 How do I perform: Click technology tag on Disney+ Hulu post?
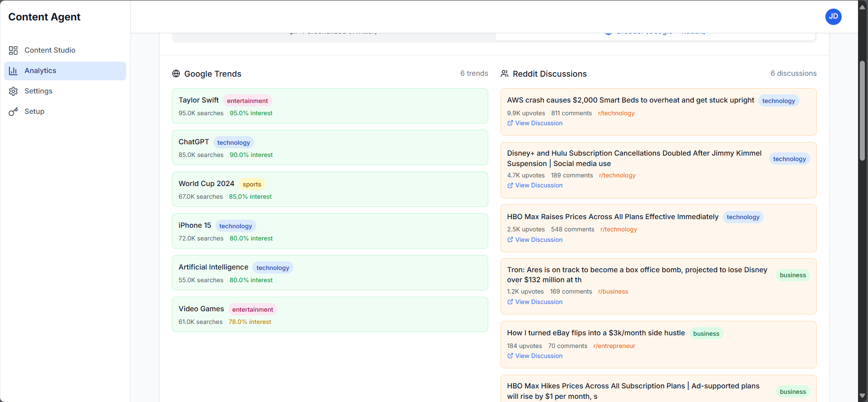click(x=790, y=159)
